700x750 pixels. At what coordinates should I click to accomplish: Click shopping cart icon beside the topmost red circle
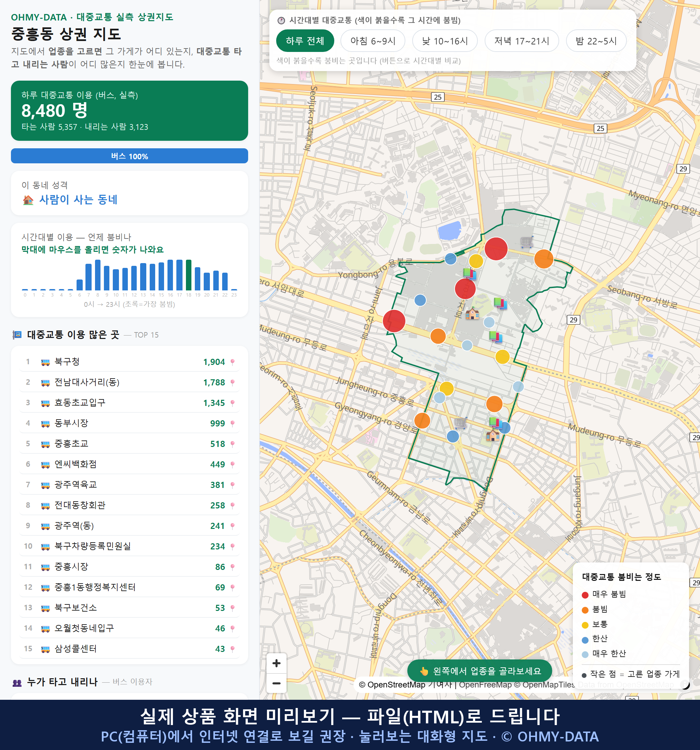point(527,242)
